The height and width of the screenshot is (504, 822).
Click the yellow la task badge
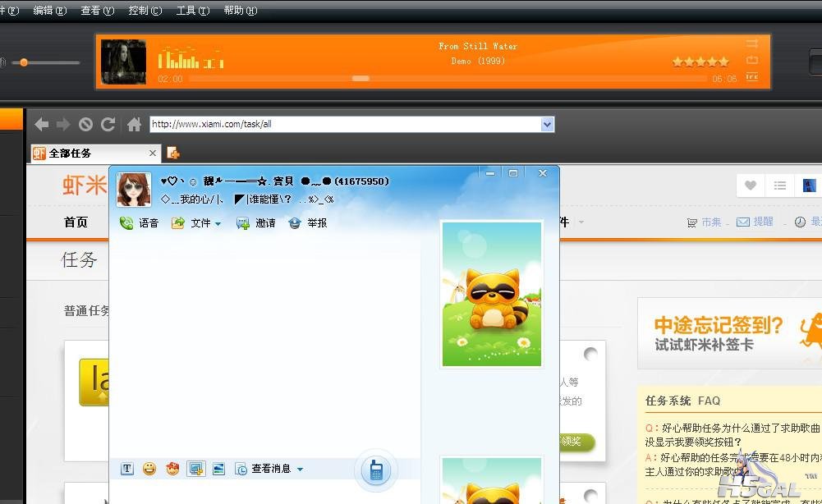tap(94, 383)
